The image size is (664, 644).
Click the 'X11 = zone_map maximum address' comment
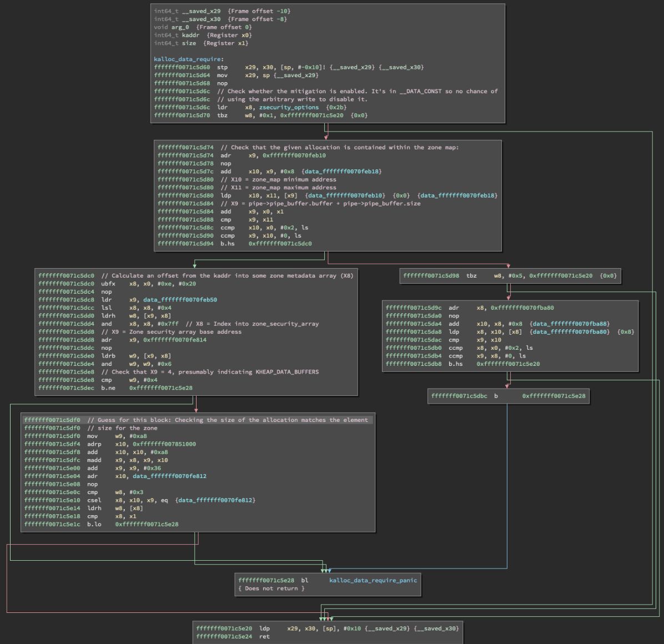[x=247, y=188]
